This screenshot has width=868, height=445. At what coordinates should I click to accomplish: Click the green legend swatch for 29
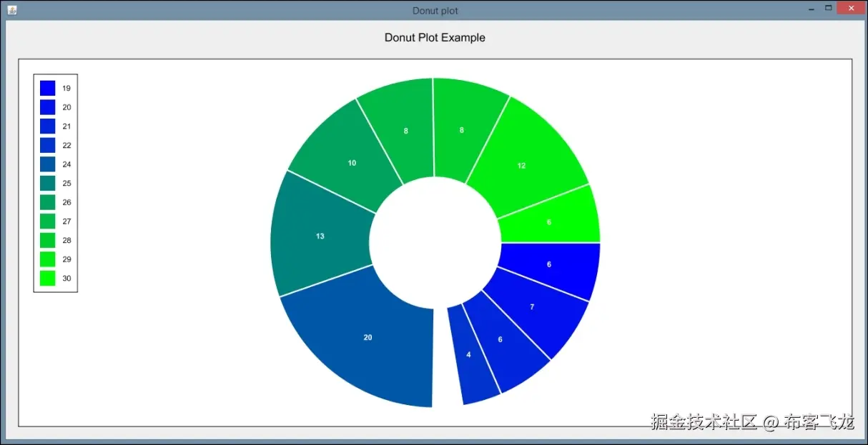coord(46,259)
